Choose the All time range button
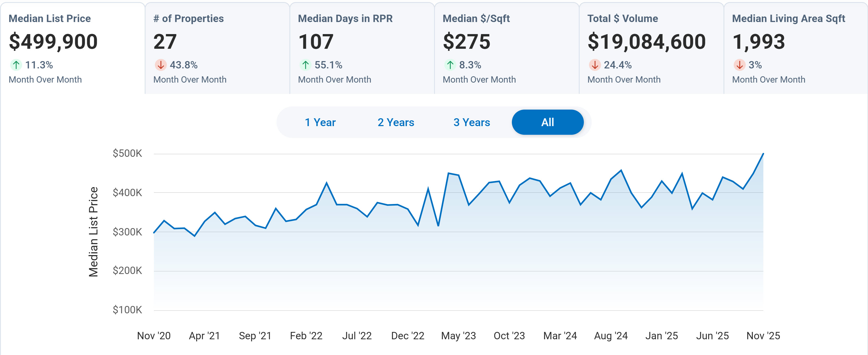The image size is (868, 355). tap(548, 122)
